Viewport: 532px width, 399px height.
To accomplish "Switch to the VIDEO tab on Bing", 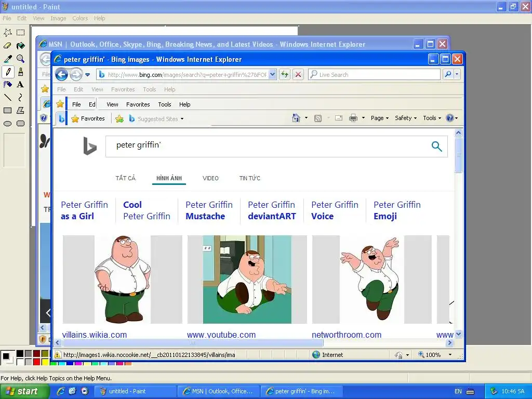I will pyautogui.click(x=210, y=178).
